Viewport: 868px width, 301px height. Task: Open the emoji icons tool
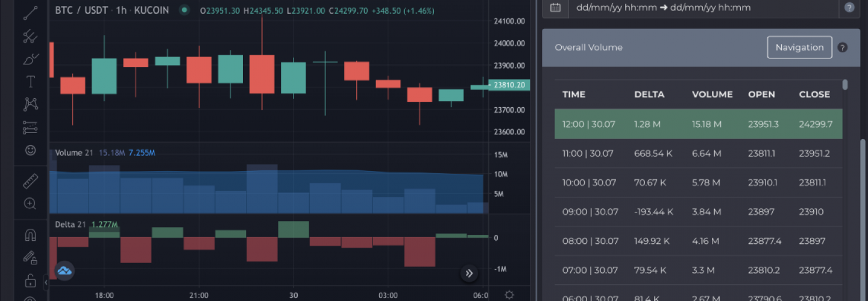(30, 150)
